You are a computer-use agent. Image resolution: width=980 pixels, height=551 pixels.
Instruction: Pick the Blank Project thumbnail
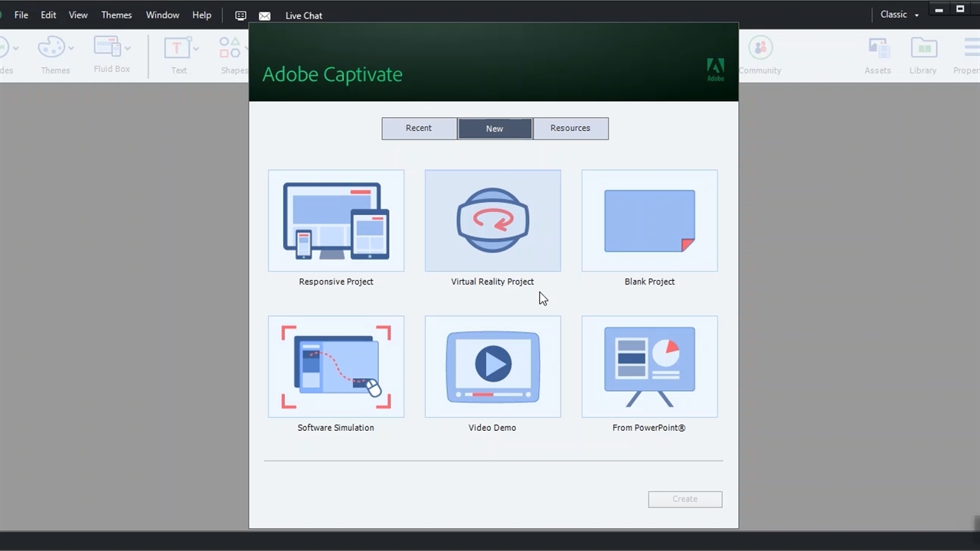[649, 221]
